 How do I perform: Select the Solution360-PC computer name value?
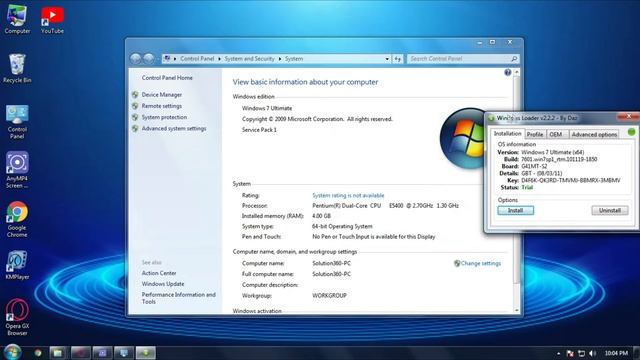(331, 264)
